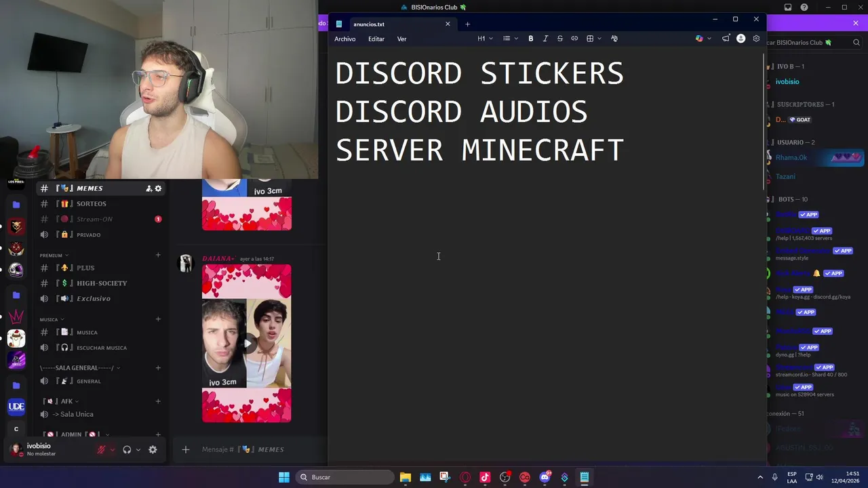Image resolution: width=868 pixels, height=488 pixels.
Task: Collapse the SALA GENERAL category
Action: click(79, 368)
